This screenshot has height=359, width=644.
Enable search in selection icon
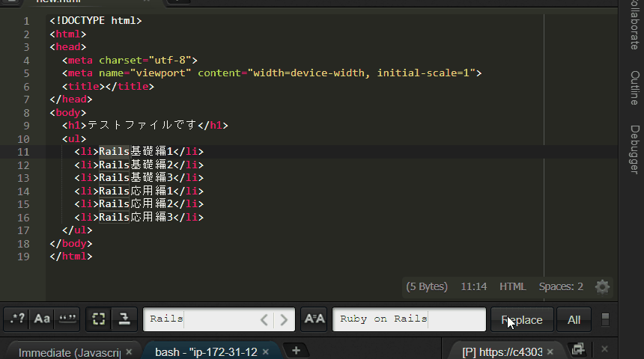(x=99, y=319)
